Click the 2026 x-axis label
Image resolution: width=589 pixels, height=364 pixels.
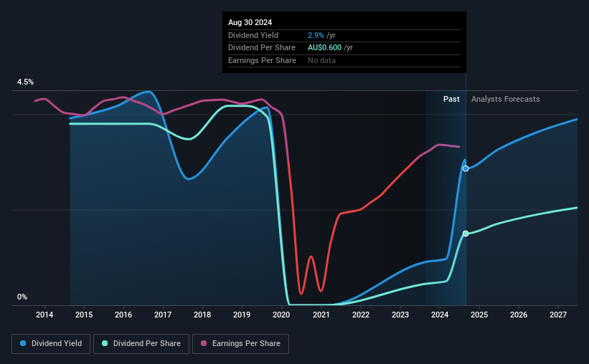tap(519, 315)
